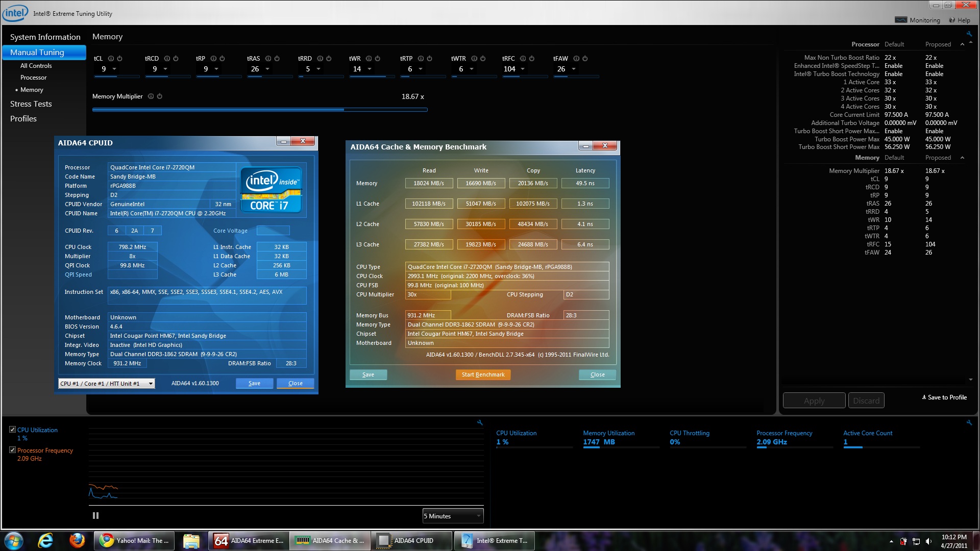This screenshot has height=551, width=980.
Task: Click the tWTR power icon
Action: click(x=482, y=59)
